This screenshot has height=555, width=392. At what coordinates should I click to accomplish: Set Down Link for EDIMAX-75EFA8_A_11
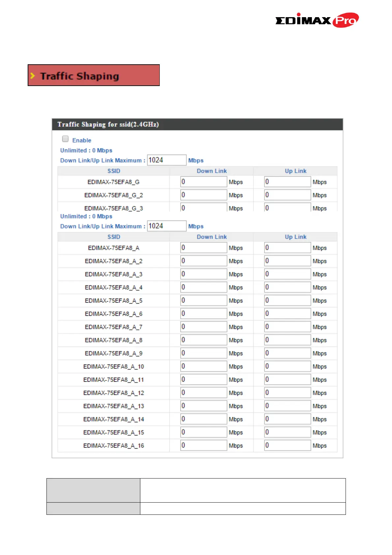204,380
